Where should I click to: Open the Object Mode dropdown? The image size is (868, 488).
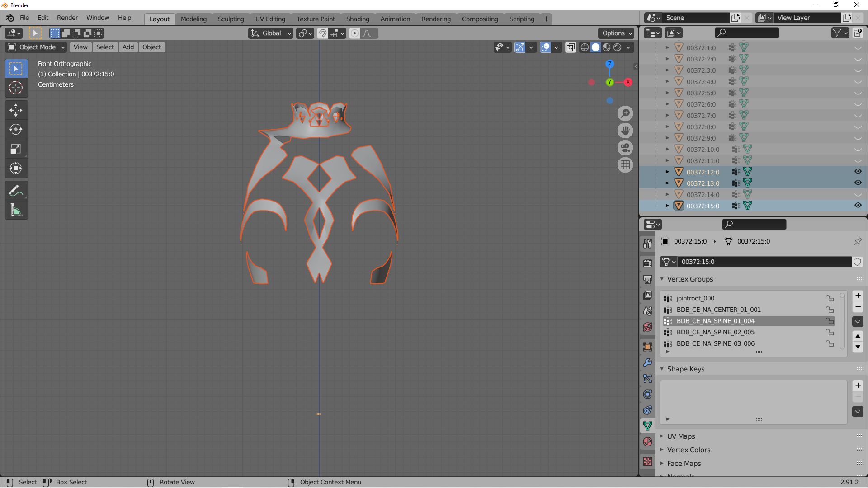point(37,47)
